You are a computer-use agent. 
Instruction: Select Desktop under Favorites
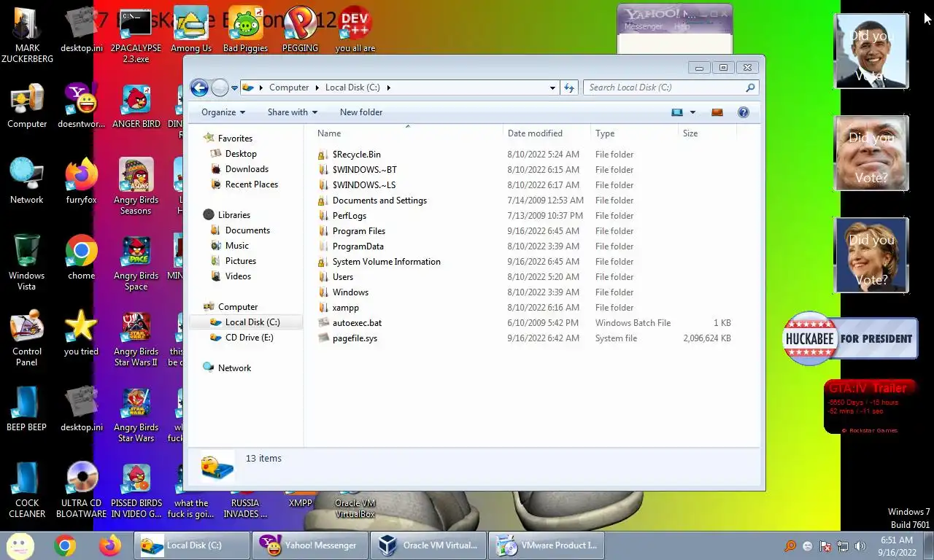[241, 154]
